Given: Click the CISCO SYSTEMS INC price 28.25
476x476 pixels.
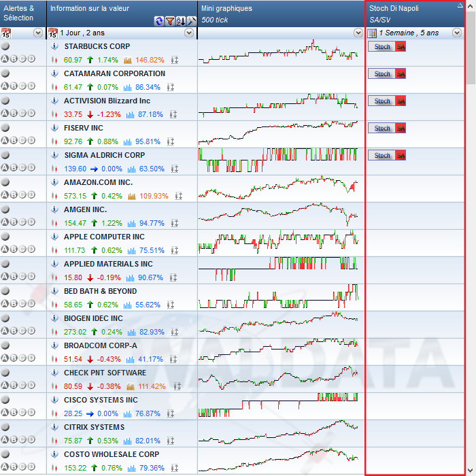Looking at the screenshot, I should point(73,413).
